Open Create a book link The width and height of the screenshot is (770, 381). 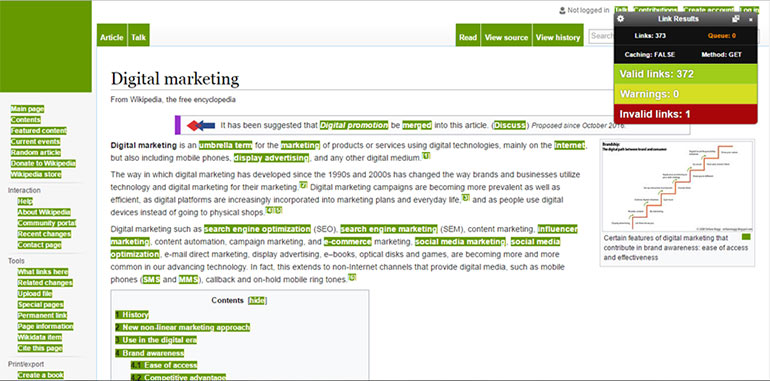click(41, 376)
